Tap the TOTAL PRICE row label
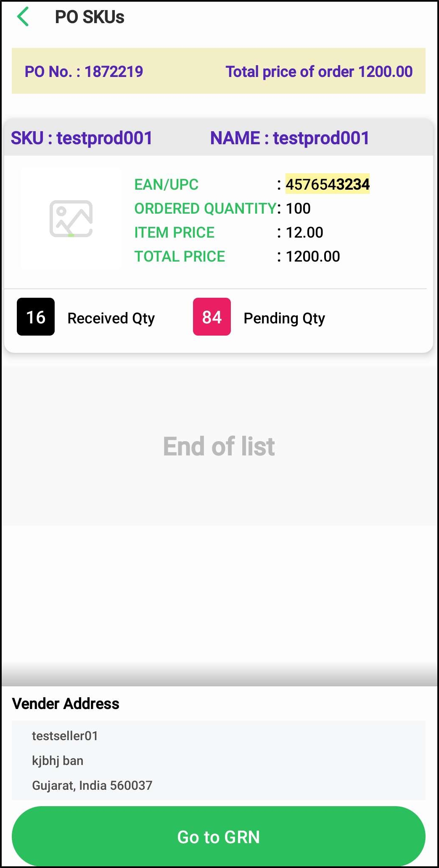Image resolution: width=439 pixels, height=868 pixels. pos(180,257)
